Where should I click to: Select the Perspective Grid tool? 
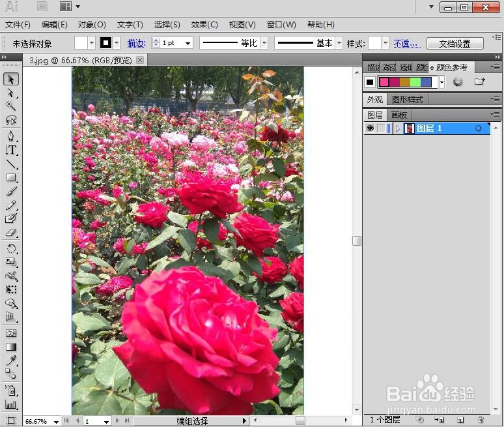tap(11, 317)
